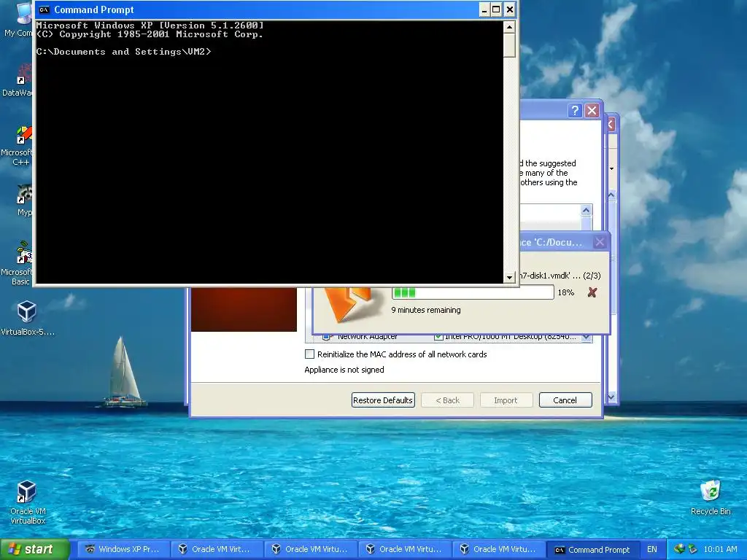Click the network status tray icon
The image size is (747, 560).
[678, 549]
